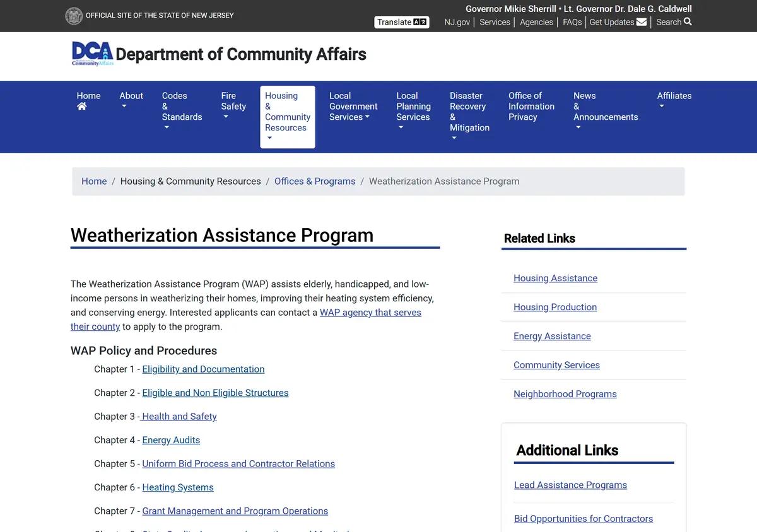This screenshot has height=532, width=757.
Task: Click WAP Policy and Procedures heading
Action: point(144,350)
